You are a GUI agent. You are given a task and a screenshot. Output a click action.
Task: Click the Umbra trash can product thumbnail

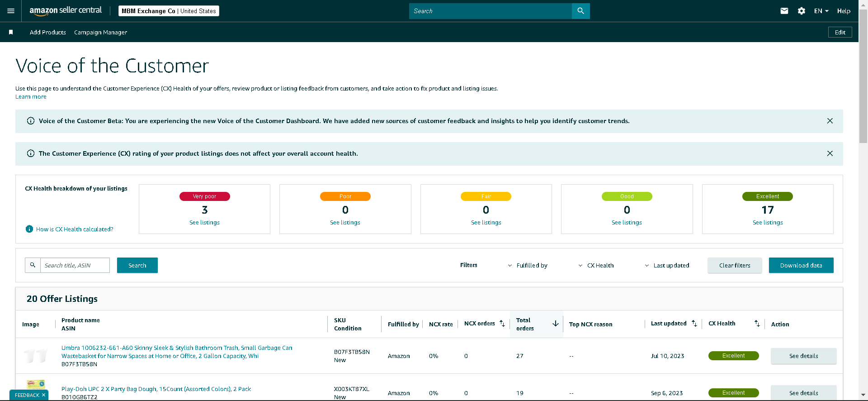coord(35,356)
